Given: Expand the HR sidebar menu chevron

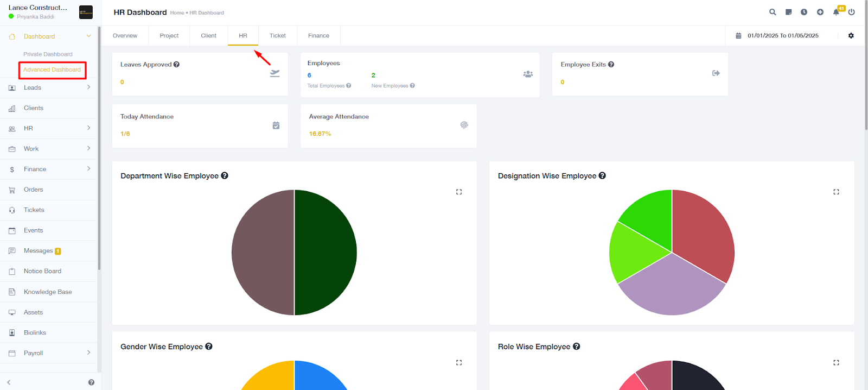Looking at the screenshot, I should (x=89, y=128).
